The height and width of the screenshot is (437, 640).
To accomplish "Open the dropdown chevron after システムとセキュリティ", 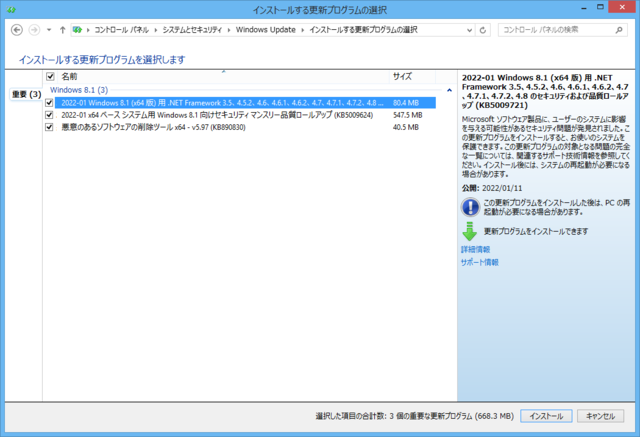I will [x=229, y=30].
